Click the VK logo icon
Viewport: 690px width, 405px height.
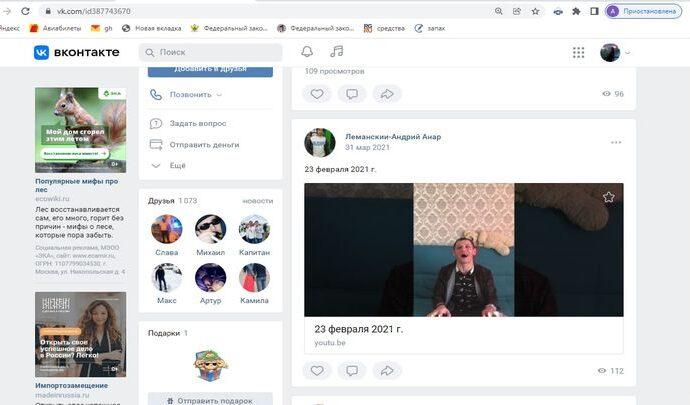(41, 52)
